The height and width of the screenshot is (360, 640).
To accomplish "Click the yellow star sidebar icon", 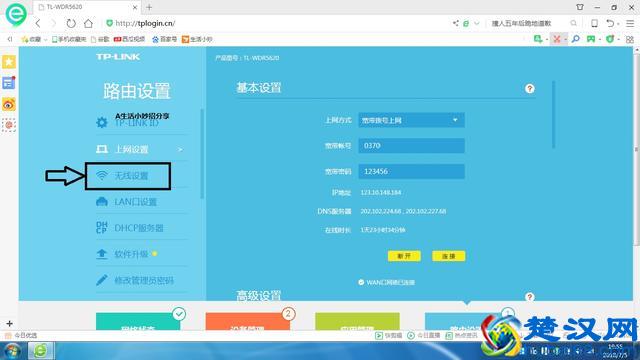I will click(9, 62).
